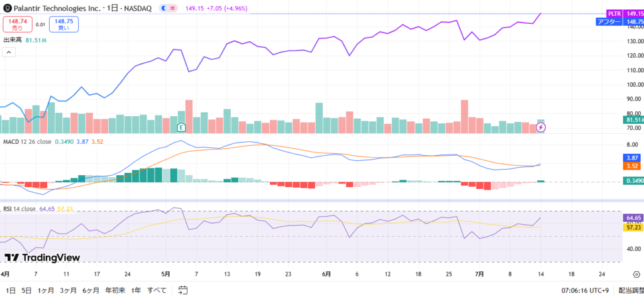Click the 7月 label on the time axis
The height and width of the screenshot is (299, 644).
tap(479, 274)
